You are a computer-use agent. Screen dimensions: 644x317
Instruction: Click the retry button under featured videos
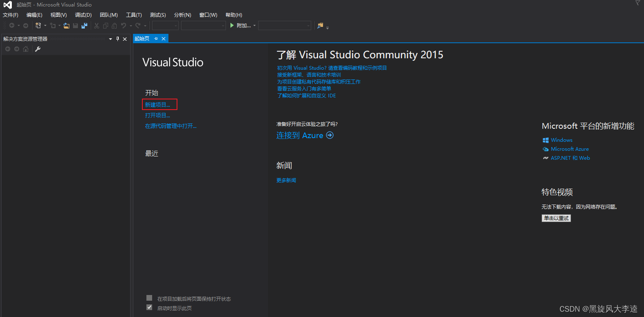pyautogui.click(x=556, y=218)
